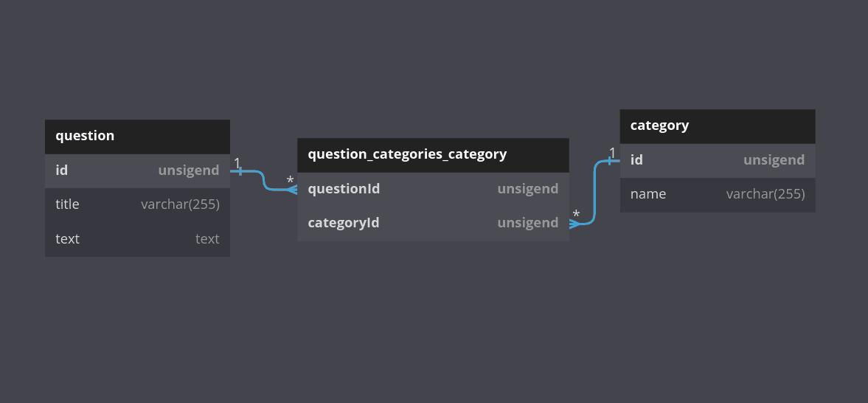
Task: Select the id field in category table
Action: (x=637, y=160)
